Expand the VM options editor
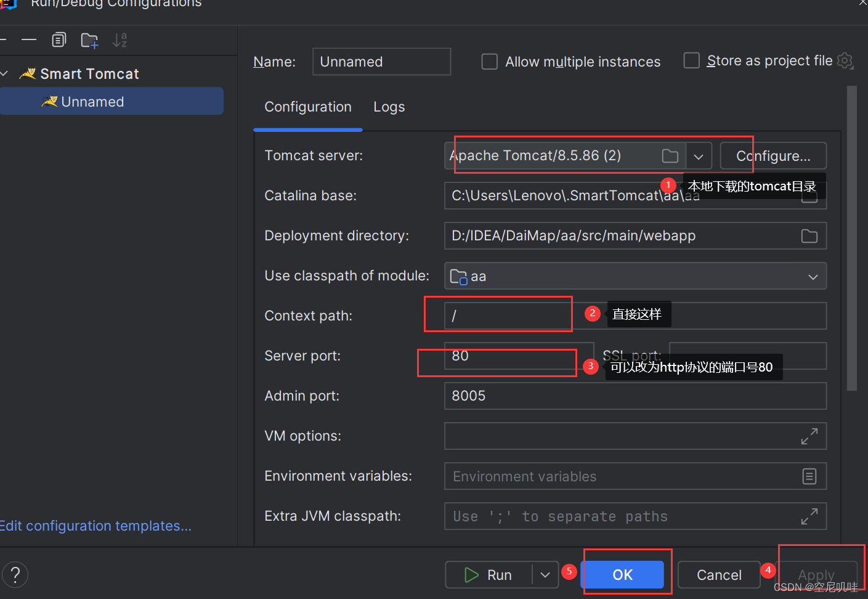Image resolution: width=868 pixels, height=599 pixels. click(809, 436)
